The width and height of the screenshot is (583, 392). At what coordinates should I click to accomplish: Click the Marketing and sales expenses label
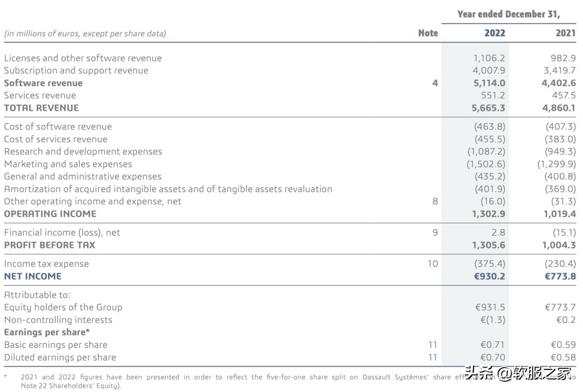click(x=67, y=164)
